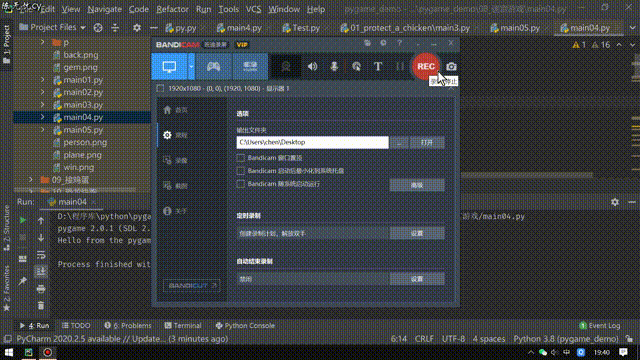640x360 pixels.
Task: Click the trash clear icon in Run panel
Action: tap(41, 305)
